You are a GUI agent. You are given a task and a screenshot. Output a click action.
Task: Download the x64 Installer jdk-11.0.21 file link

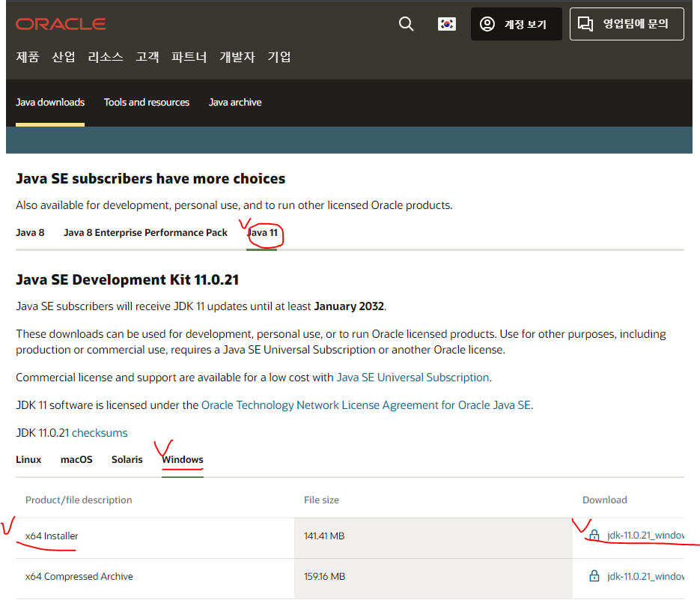[x=645, y=535]
